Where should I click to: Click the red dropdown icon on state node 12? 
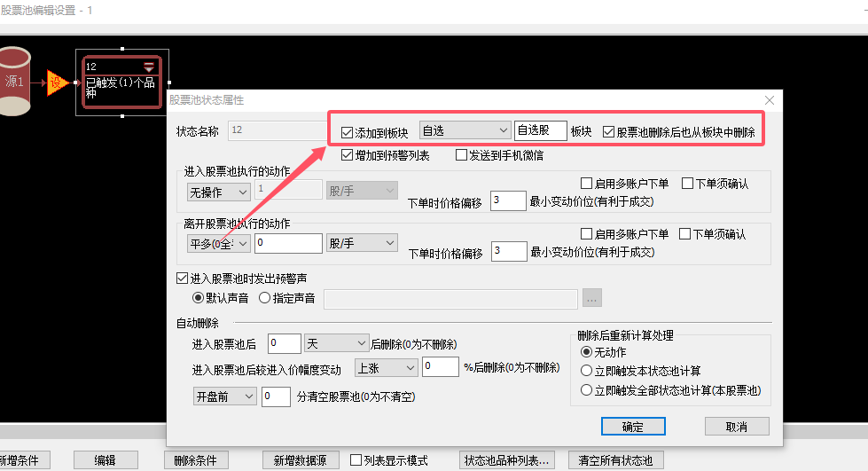pos(149,67)
